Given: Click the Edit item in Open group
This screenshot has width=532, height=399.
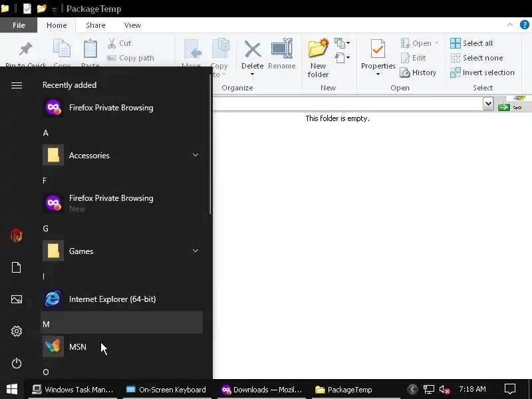Looking at the screenshot, I should pyautogui.click(x=413, y=58).
